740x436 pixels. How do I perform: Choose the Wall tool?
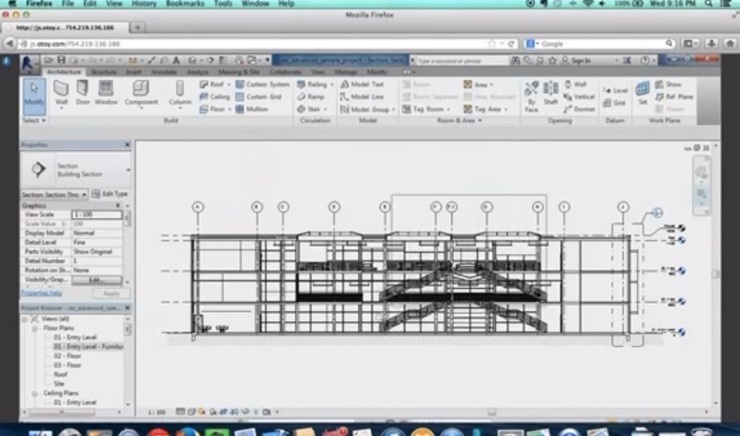tap(61, 93)
